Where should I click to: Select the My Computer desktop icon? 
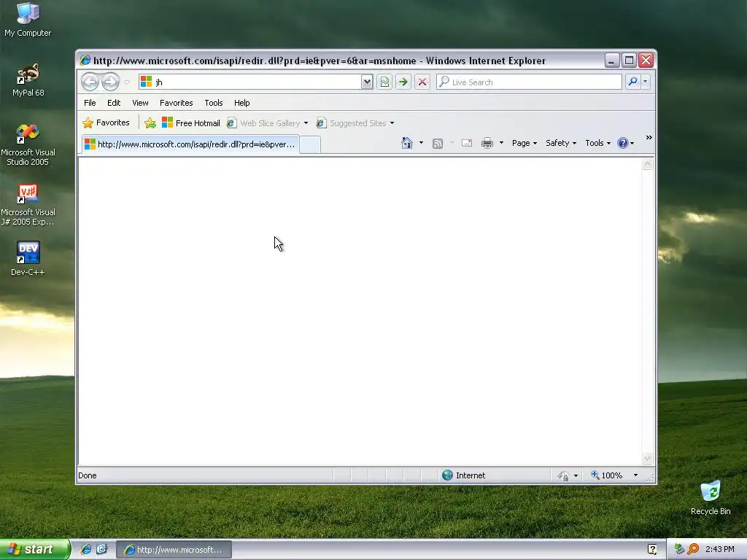pos(28,20)
